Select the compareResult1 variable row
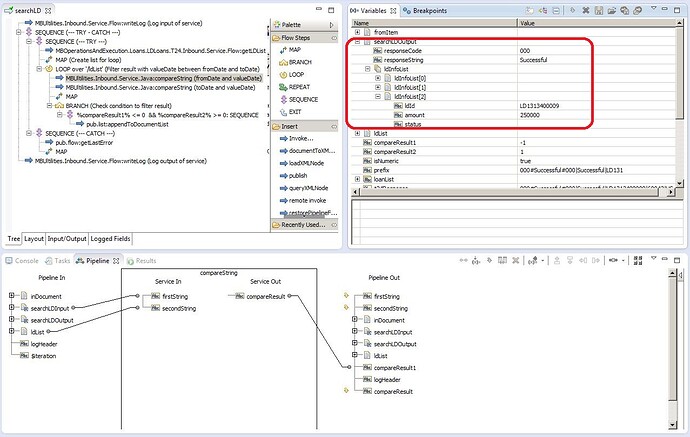Screen dimensions: 690x437 tap(514, 143)
